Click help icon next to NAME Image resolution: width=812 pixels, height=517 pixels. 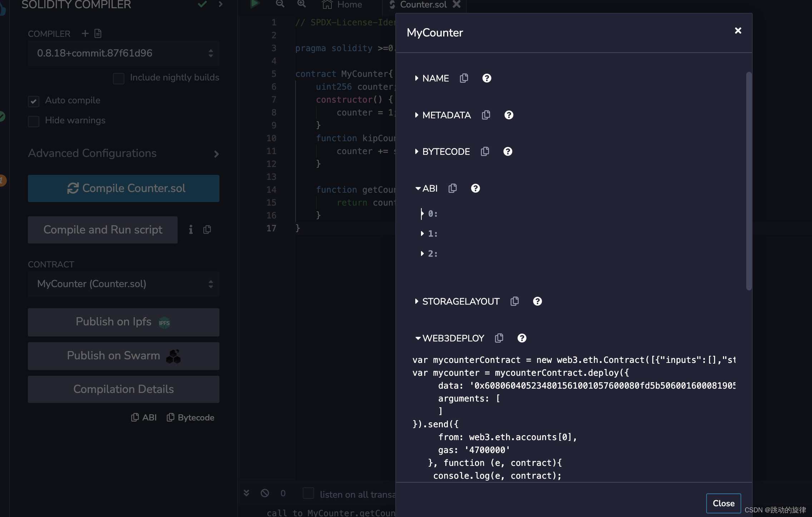coord(486,78)
